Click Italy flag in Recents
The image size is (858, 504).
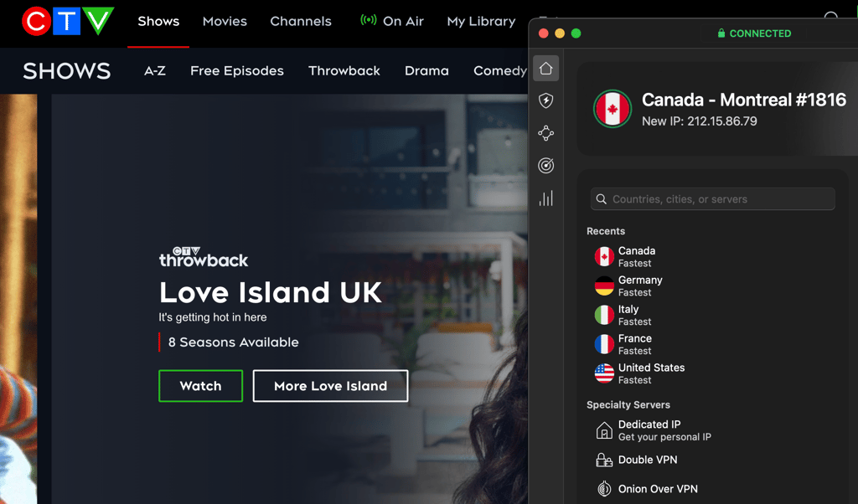tap(604, 315)
